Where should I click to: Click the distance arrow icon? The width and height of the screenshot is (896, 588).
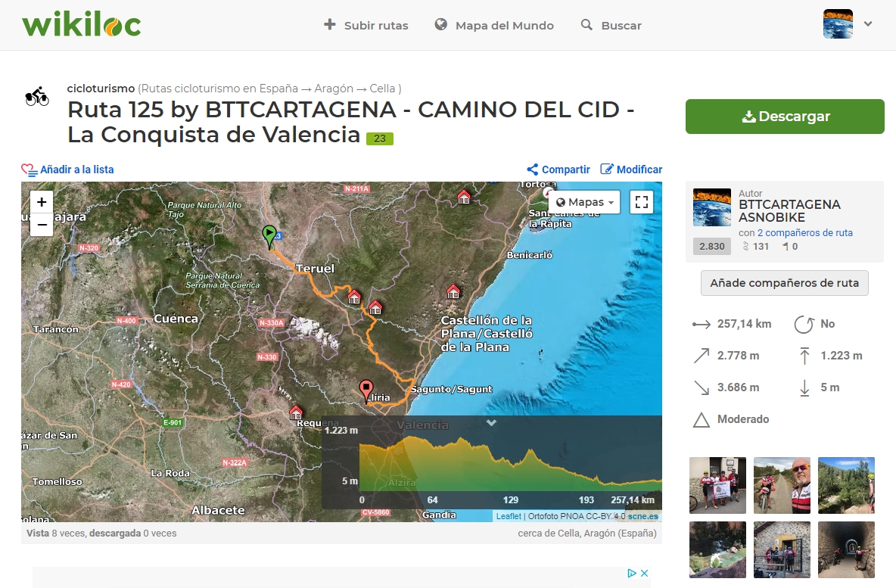(x=702, y=324)
